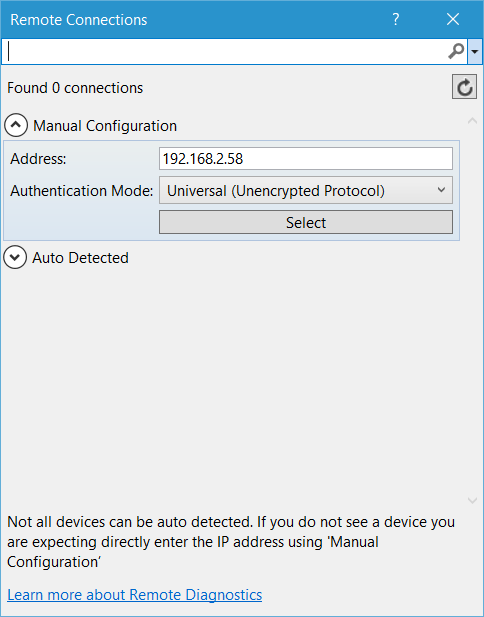Click the scroll up arrow of the list
Screen dimensions: 484x617
(472, 121)
